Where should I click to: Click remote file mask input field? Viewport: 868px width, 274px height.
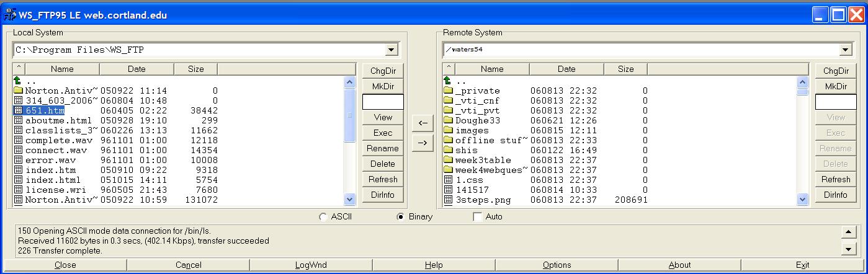pyautogui.click(x=836, y=102)
